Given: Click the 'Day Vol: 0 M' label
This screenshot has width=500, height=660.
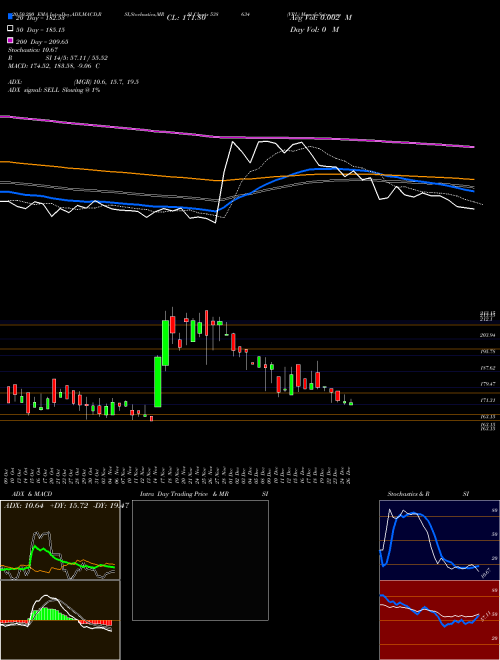Looking at the screenshot, I should 315,29.
